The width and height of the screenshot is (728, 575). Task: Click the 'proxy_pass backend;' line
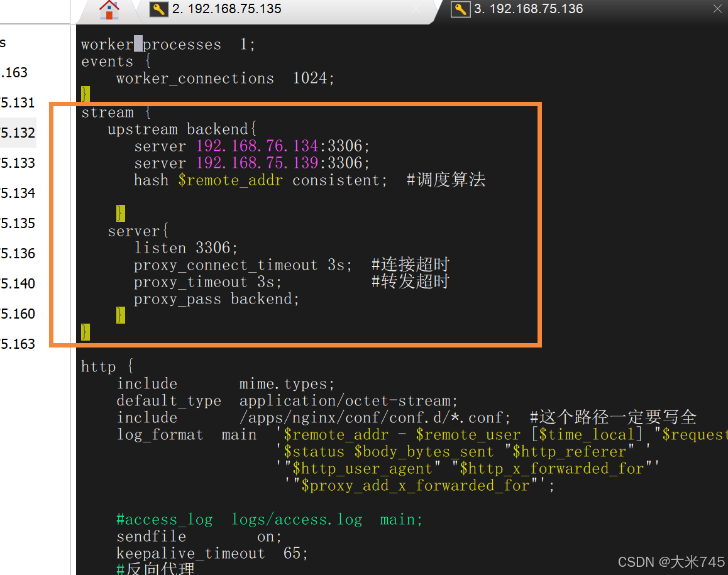pos(216,299)
